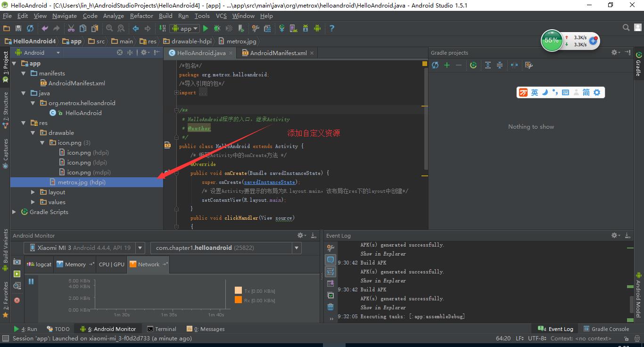Terminate application with red stop icon

17,300
